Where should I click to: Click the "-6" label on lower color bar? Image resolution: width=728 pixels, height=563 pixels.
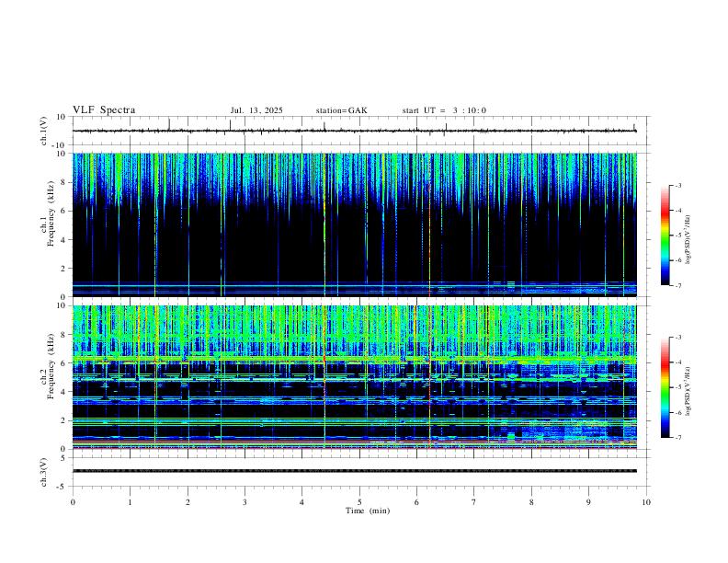coord(677,412)
